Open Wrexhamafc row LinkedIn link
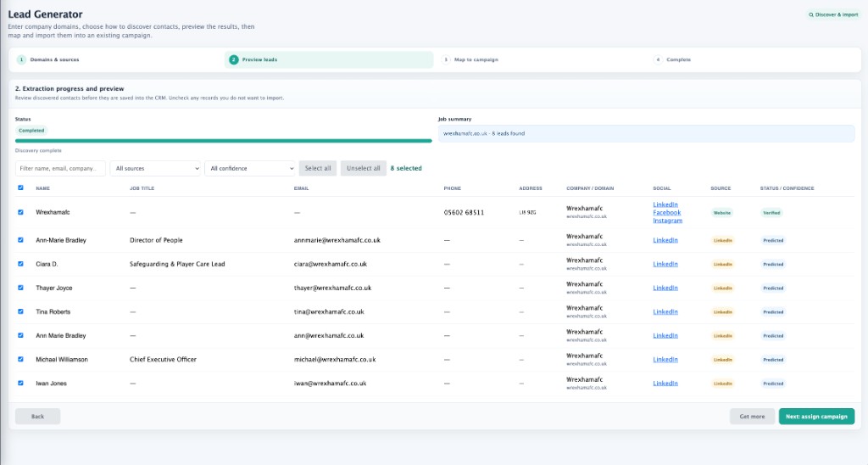The width and height of the screenshot is (868, 465). 665,204
